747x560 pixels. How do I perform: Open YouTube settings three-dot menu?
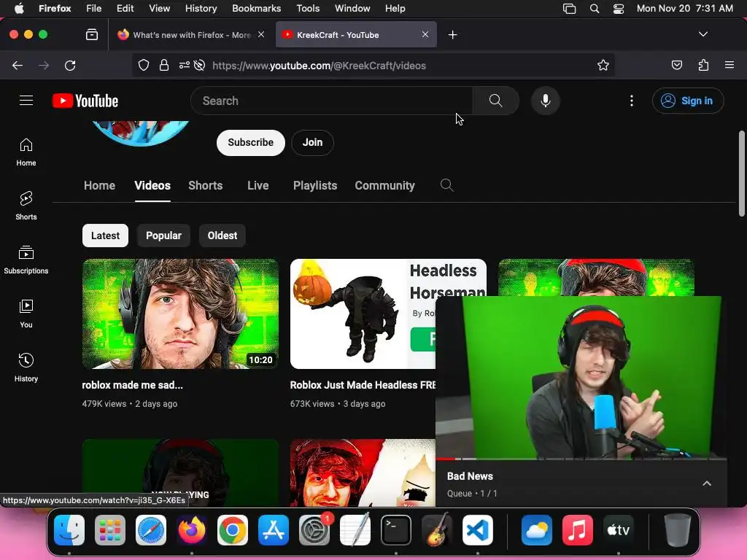[632, 101]
